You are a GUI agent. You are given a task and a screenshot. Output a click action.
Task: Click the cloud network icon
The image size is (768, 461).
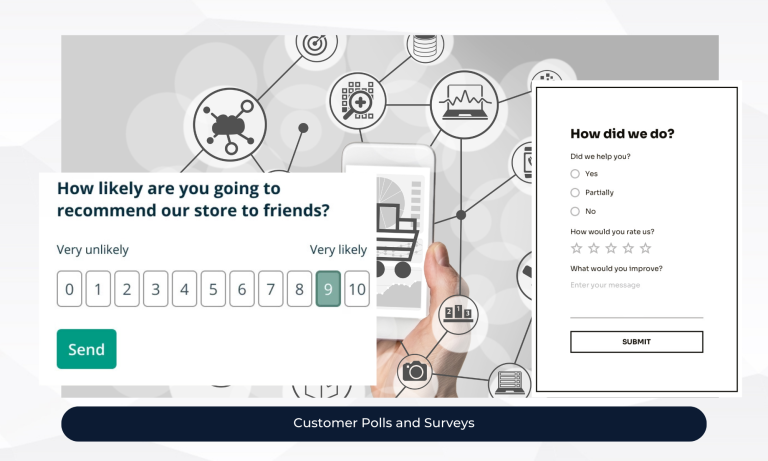click(227, 124)
